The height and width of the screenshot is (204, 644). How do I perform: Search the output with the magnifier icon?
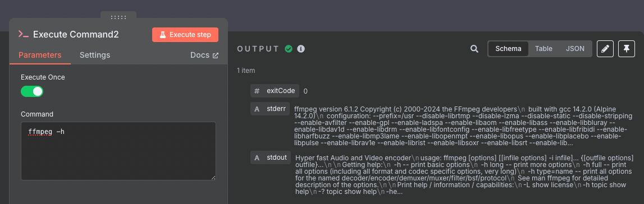(474, 49)
